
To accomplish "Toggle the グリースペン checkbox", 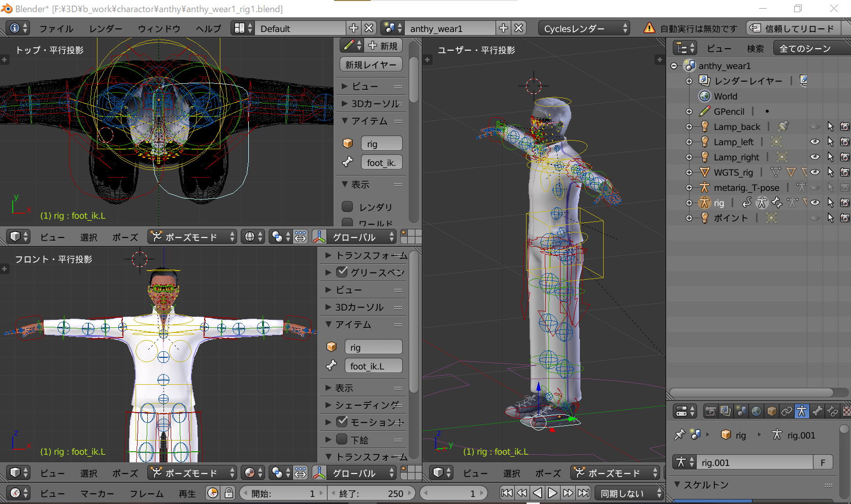I will [x=342, y=272].
